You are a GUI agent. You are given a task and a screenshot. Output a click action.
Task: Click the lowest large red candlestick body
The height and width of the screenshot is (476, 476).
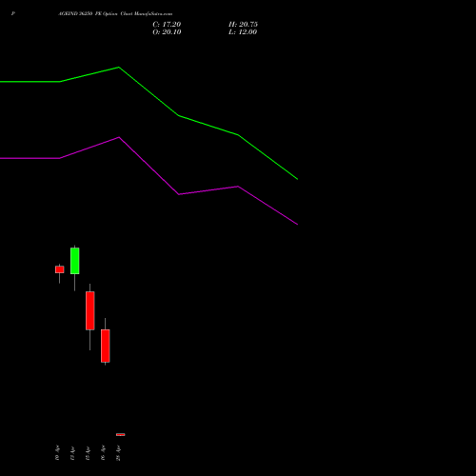(x=106, y=346)
